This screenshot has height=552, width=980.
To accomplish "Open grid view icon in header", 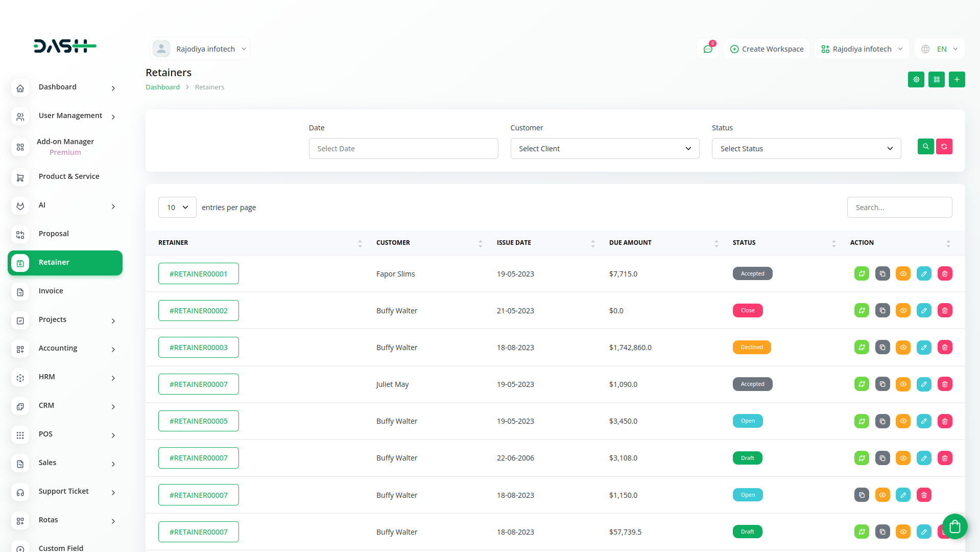I will (936, 80).
